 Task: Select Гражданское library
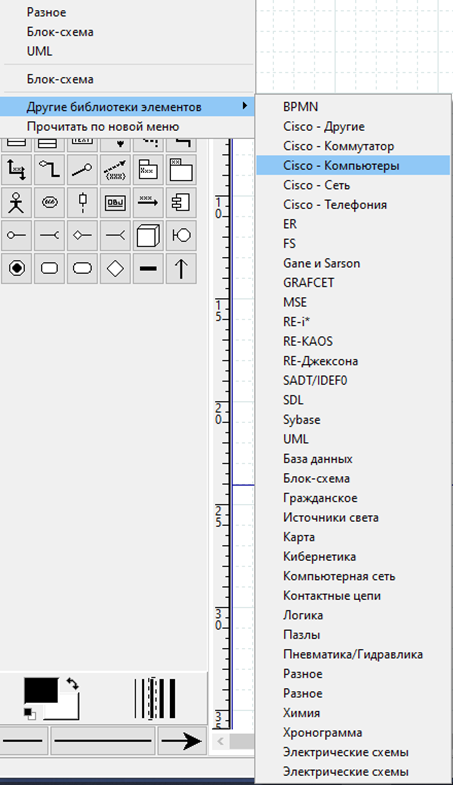tap(353, 498)
